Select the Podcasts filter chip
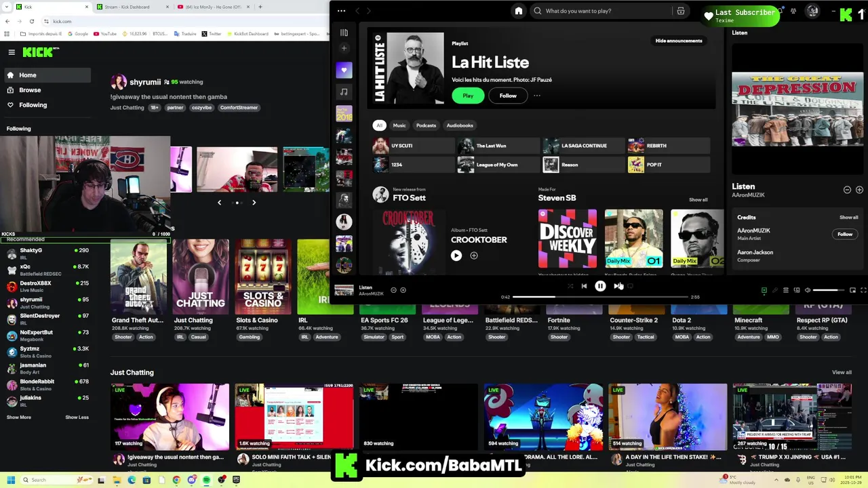 pyautogui.click(x=426, y=125)
